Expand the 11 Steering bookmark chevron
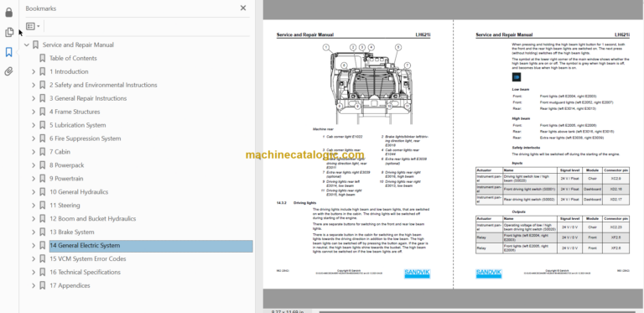644x313 pixels. click(x=34, y=206)
